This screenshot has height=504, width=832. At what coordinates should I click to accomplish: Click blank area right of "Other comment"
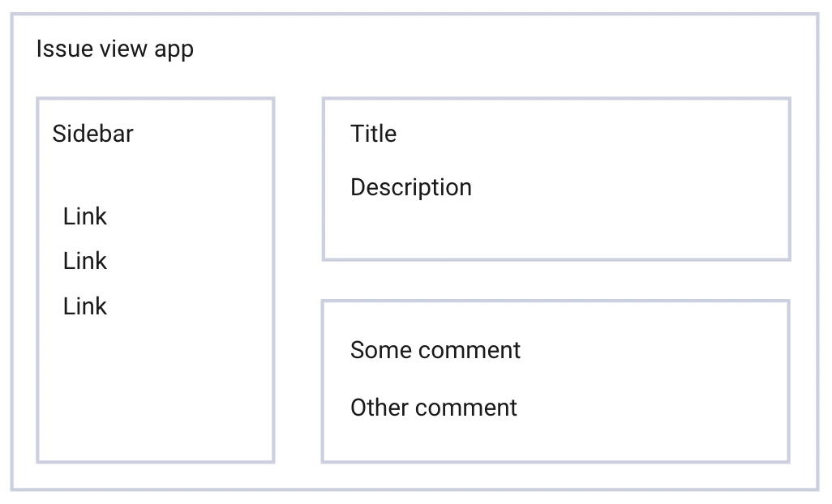click(x=649, y=407)
